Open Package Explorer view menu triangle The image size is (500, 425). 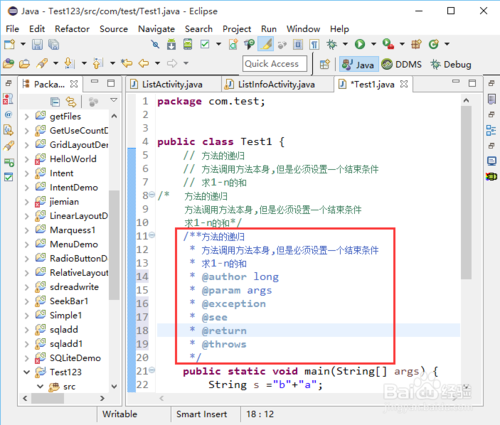coord(114,100)
